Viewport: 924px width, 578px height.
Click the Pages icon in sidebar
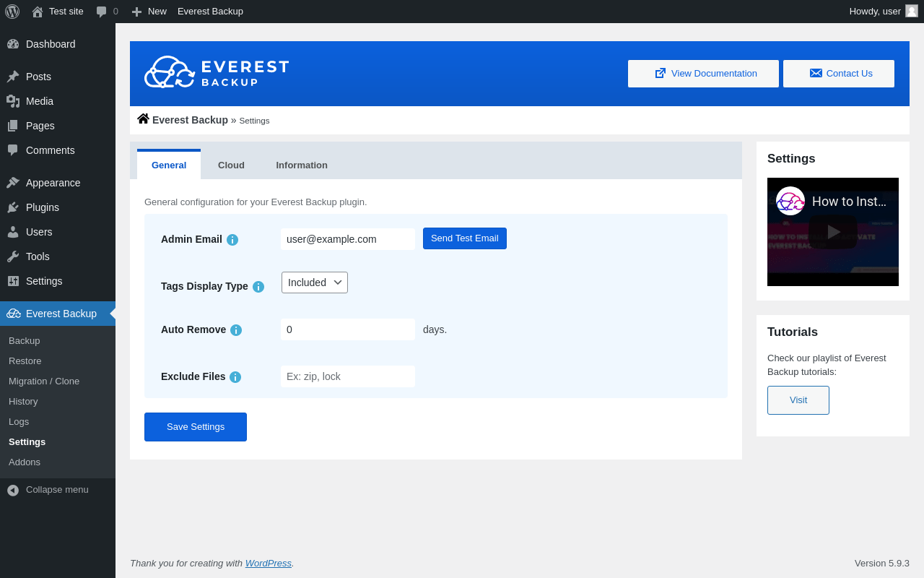[13, 126]
